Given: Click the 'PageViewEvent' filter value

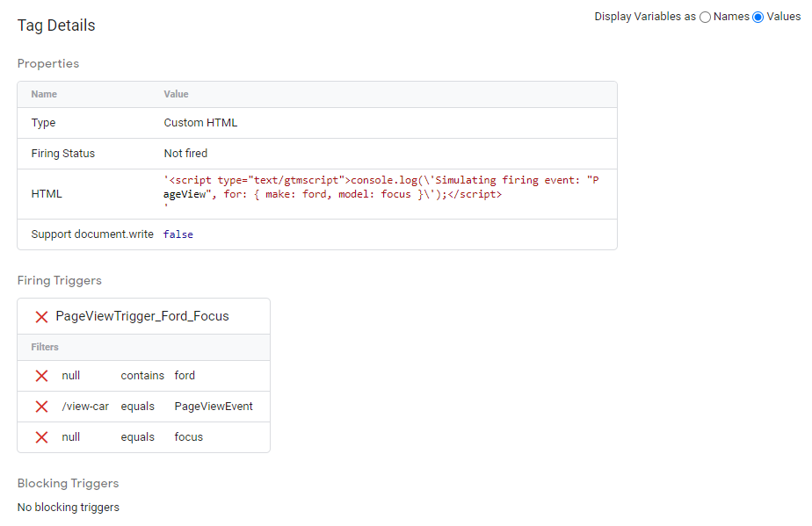Looking at the screenshot, I should click(214, 407).
